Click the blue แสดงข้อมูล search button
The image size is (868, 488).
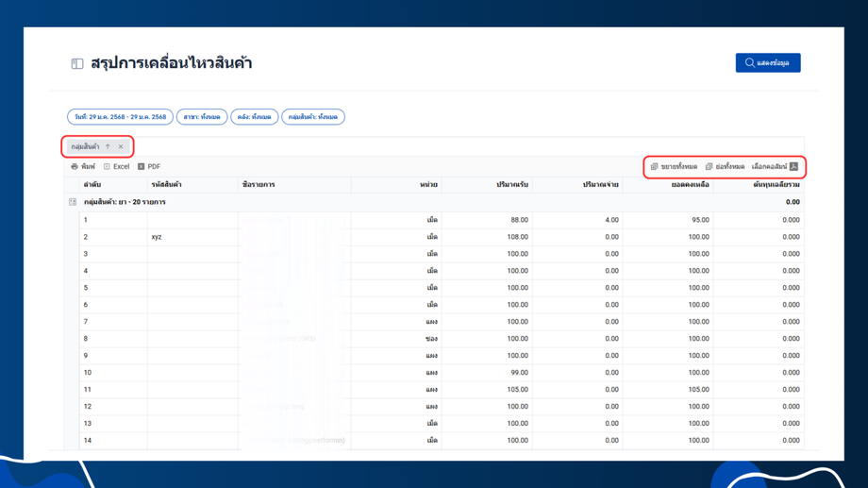click(x=768, y=62)
